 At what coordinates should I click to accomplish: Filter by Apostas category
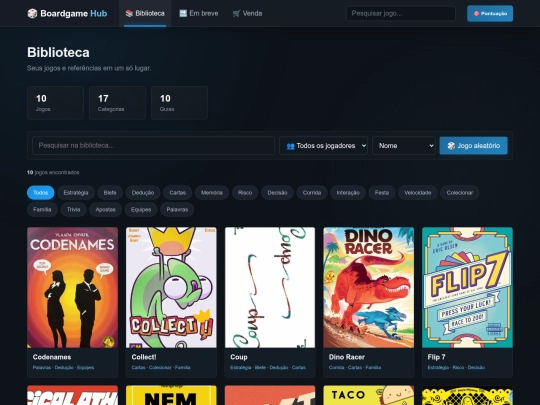105,209
